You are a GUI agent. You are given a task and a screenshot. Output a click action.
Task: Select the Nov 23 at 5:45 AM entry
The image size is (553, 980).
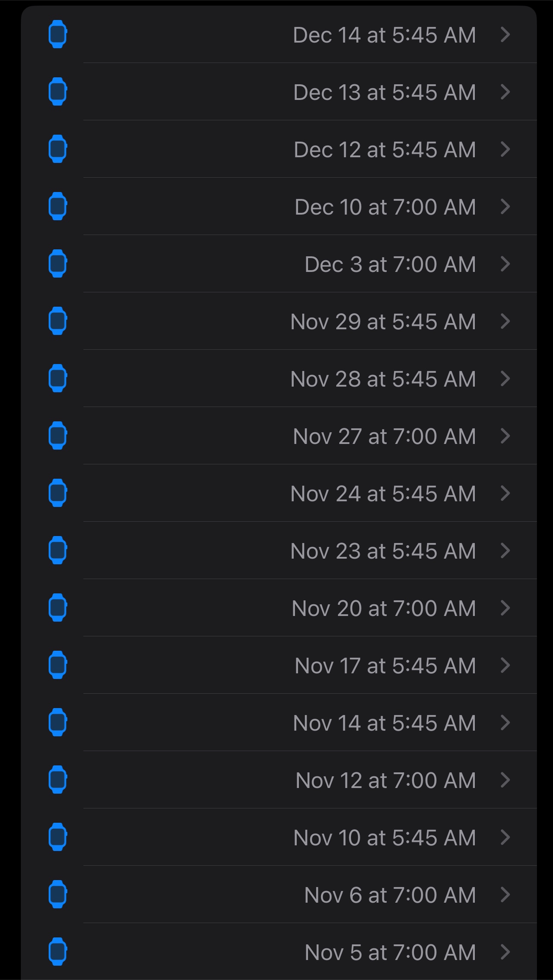[x=383, y=551]
